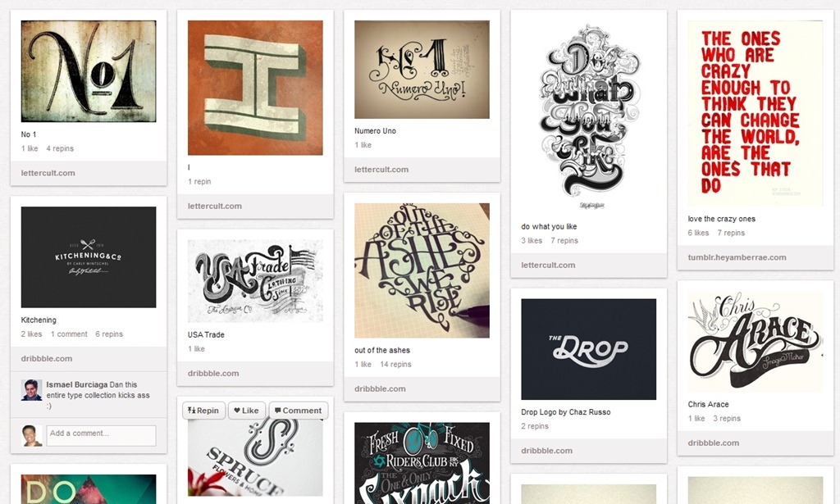840x504 pixels.
Task: Open the Chris Arace lettering pin
Action: [755, 342]
